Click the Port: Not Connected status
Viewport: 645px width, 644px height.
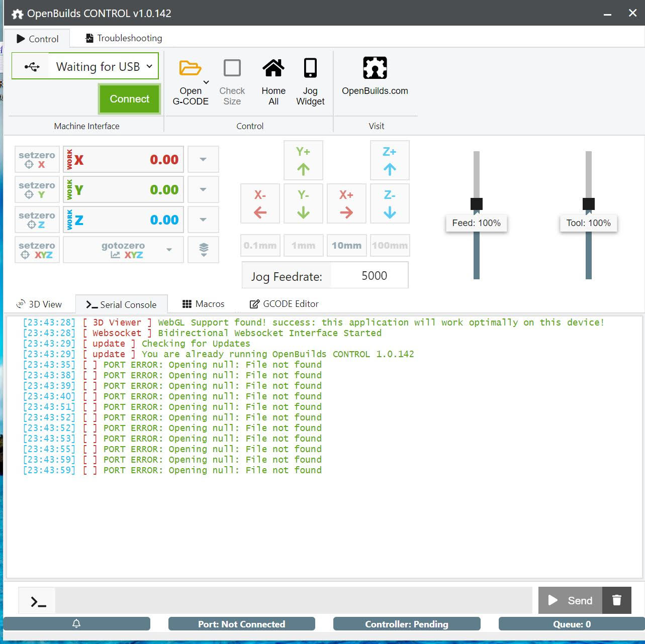point(241,624)
